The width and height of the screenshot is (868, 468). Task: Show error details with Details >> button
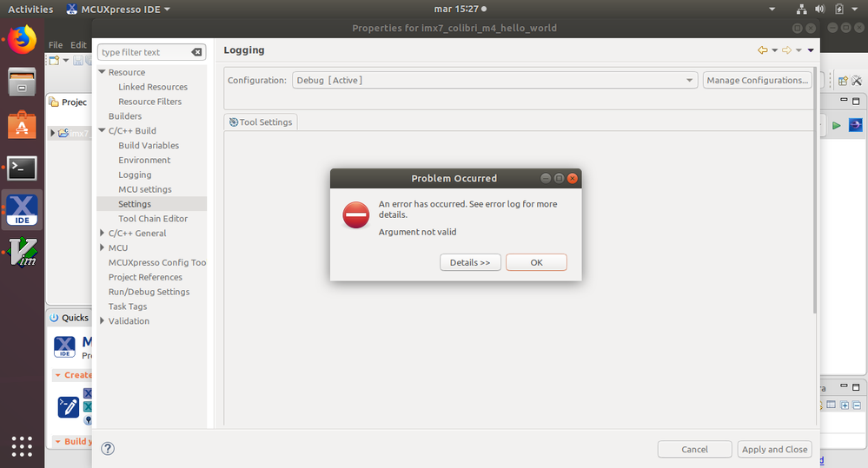pyautogui.click(x=470, y=262)
